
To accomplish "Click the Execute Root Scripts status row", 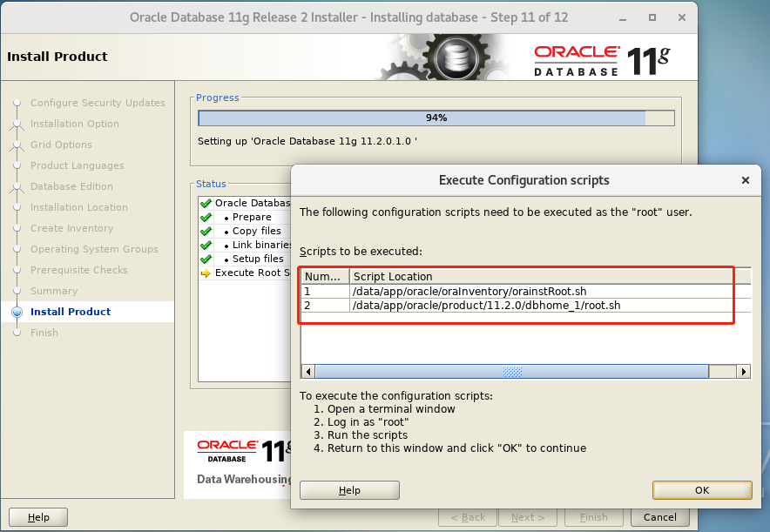I will 245,273.
